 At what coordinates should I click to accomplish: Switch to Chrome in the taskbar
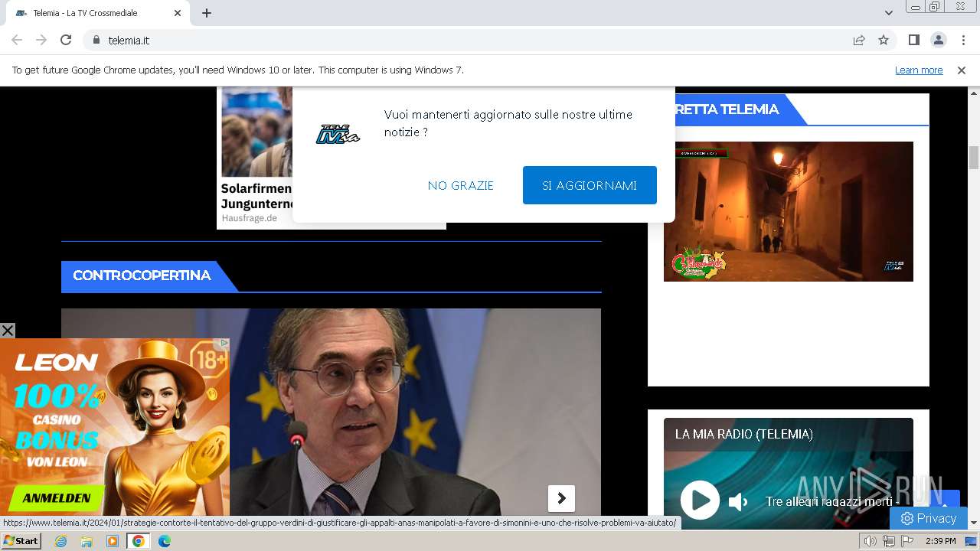pos(139,541)
